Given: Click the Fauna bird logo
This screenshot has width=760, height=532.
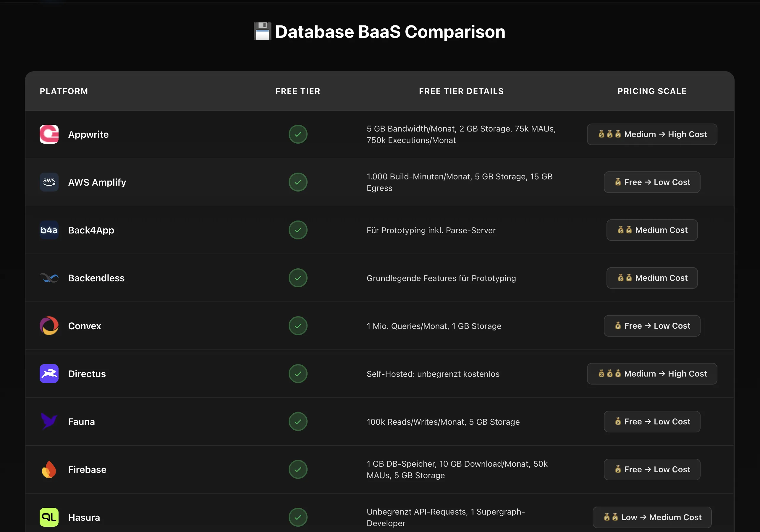Looking at the screenshot, I should [x=49, y=421].
